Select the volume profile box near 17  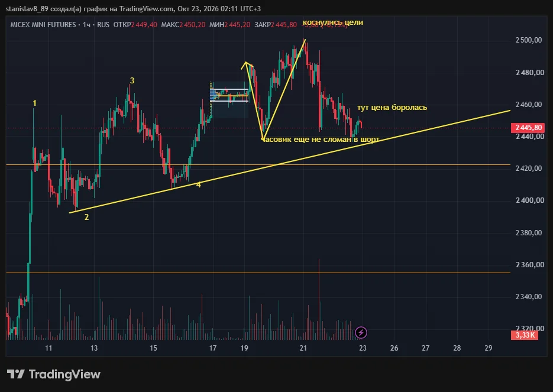(x=229, y=100)
